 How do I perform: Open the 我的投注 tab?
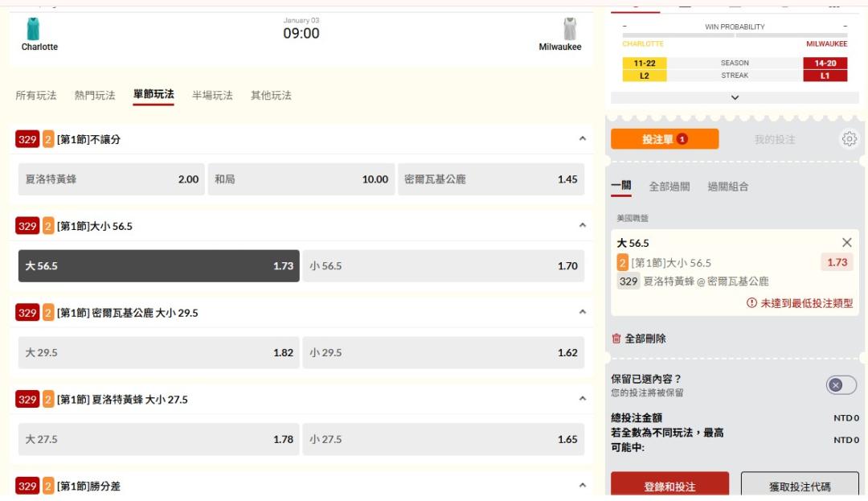pyautogui.click(x=774, y=139)
